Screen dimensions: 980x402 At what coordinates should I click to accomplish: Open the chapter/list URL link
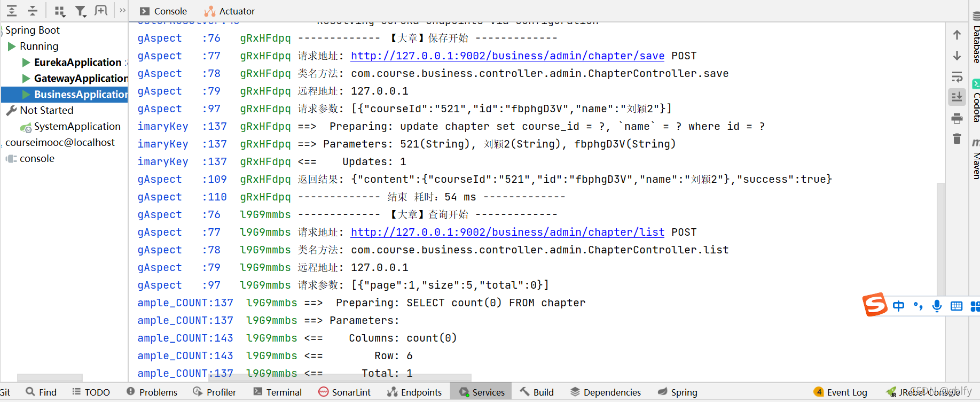507,232
